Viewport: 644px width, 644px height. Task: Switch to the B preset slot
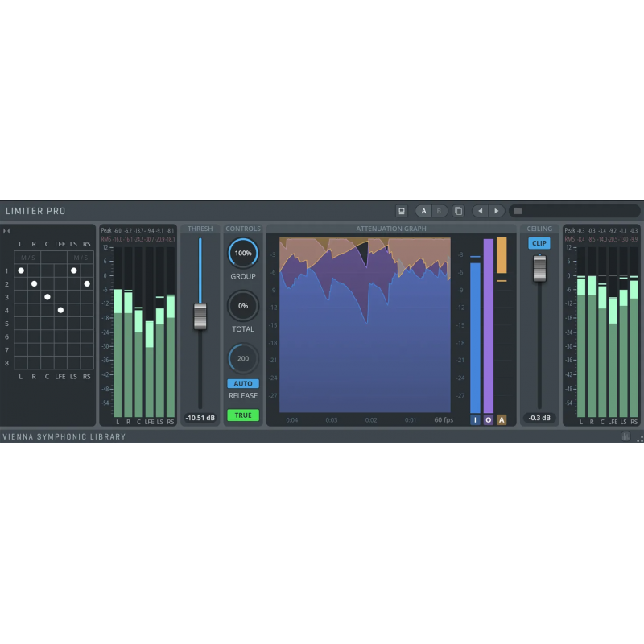[x=439, y=211]
